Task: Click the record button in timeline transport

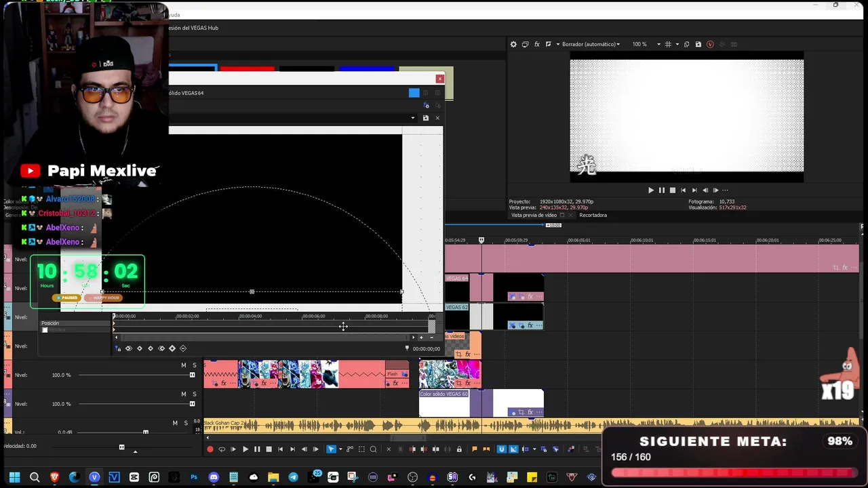Action: point(210,449)
